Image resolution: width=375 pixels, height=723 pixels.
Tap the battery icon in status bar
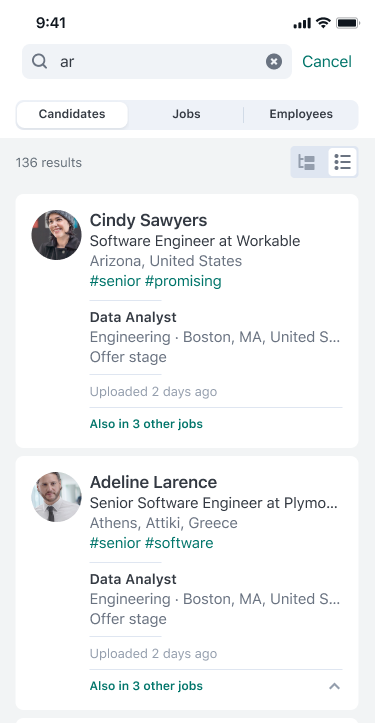pos(348,23)
